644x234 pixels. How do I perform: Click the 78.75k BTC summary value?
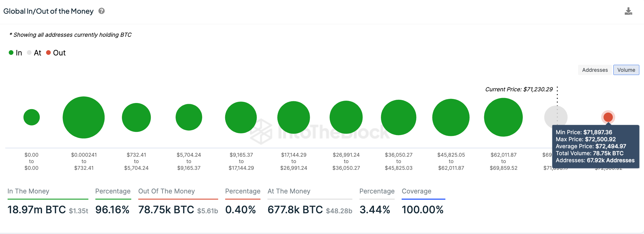point(166,210)
